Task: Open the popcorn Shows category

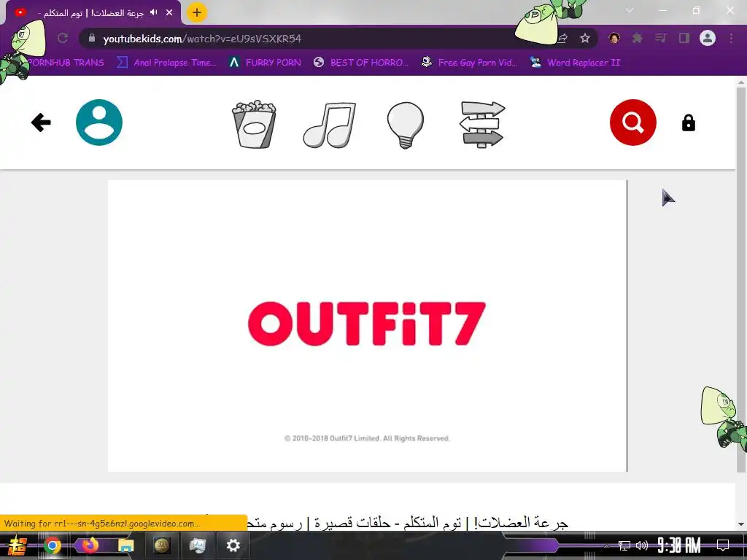Action: [254, 124]
